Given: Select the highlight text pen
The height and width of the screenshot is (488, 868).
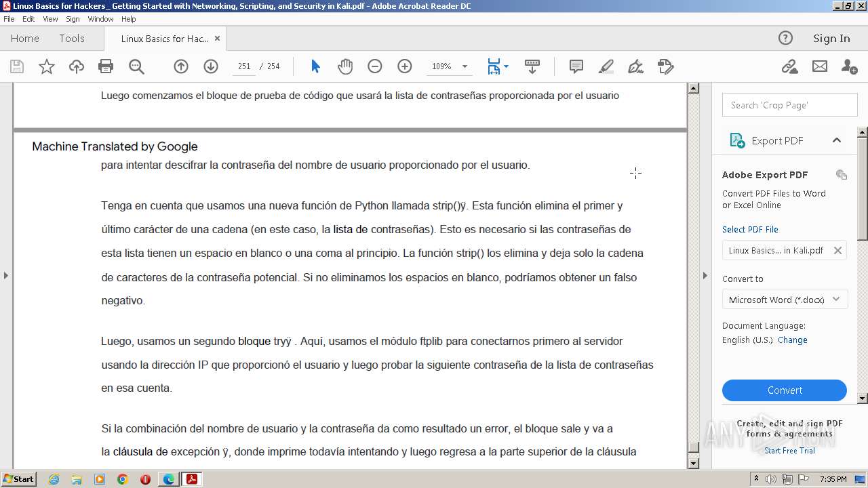Looking at the screenshot, I should 606,66.
